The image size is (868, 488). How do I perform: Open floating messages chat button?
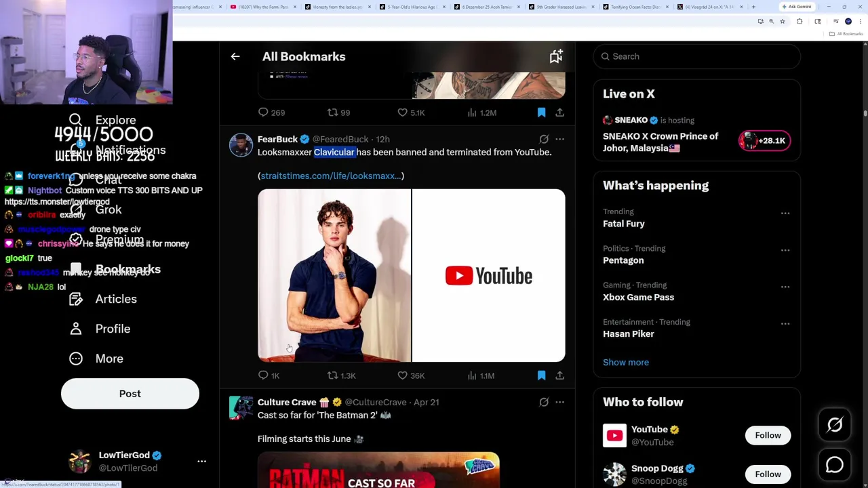[x=835, y=465]
